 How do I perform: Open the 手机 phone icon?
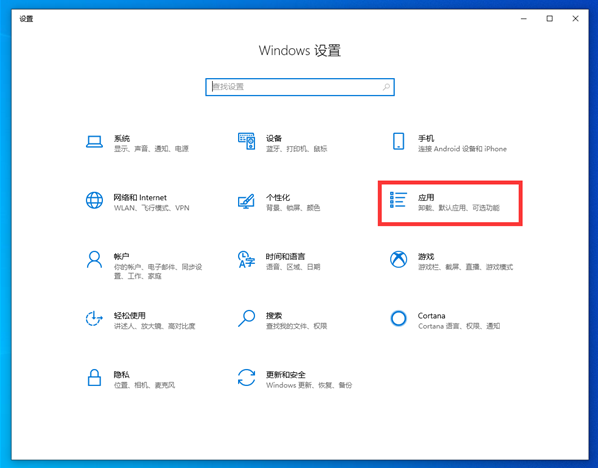[399, 142]
